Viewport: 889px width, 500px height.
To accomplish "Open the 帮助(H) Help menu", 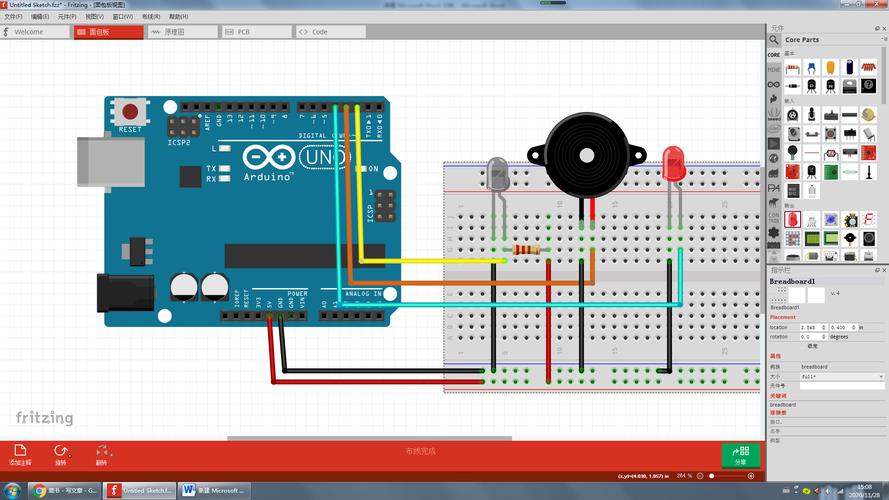I will pos(178,17).
